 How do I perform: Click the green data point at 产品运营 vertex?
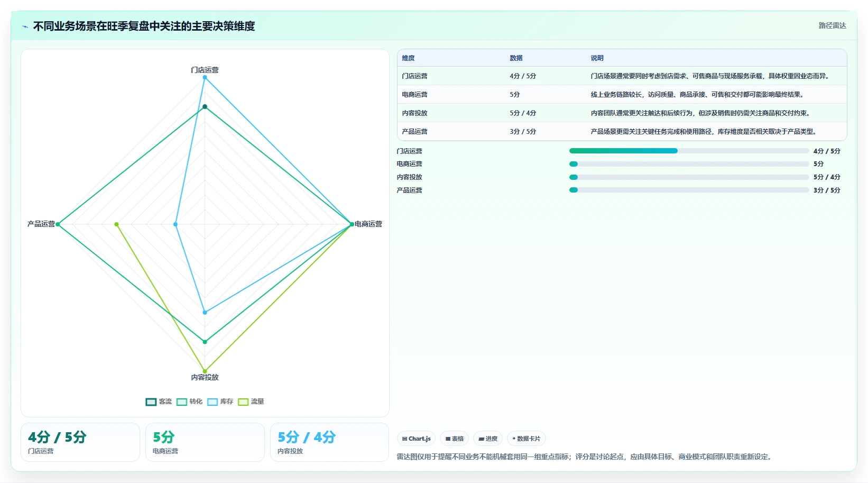coord(58,224)
